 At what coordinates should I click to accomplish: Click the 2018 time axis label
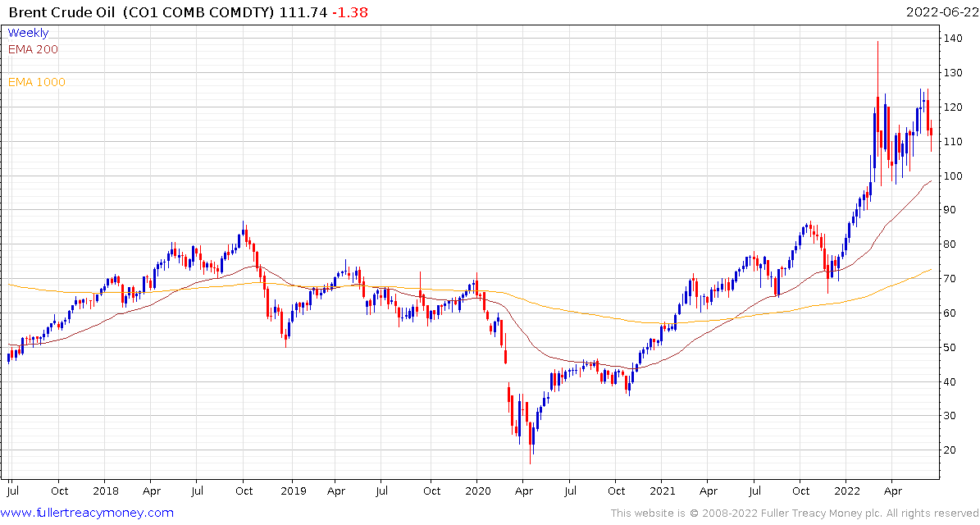click(x=105, y=491)
